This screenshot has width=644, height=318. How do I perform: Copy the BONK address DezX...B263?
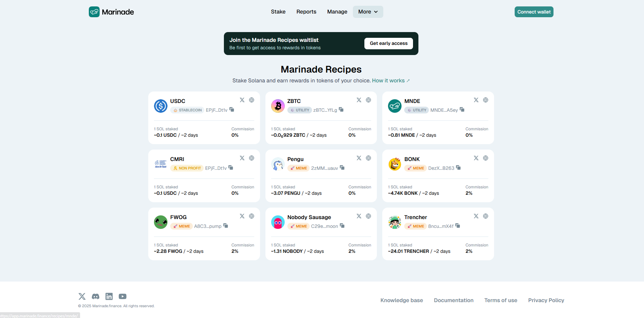tap(458, 168)
